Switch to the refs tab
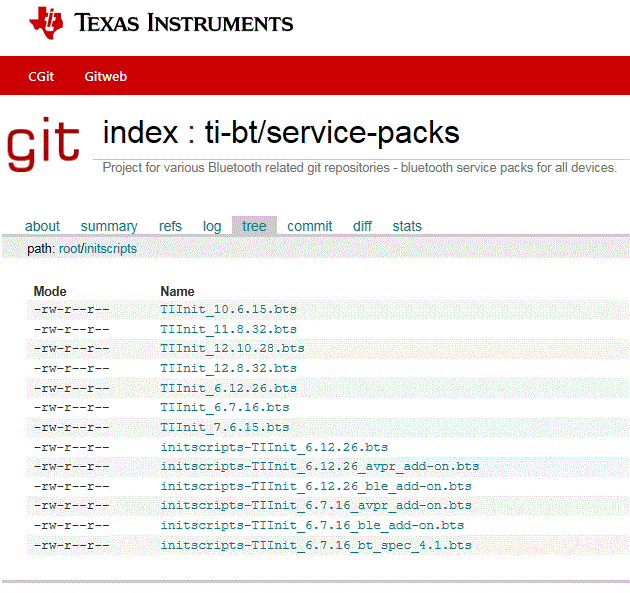Image resolution: width=630 pixels, height=593 pixels. click(x=170, y=226)
